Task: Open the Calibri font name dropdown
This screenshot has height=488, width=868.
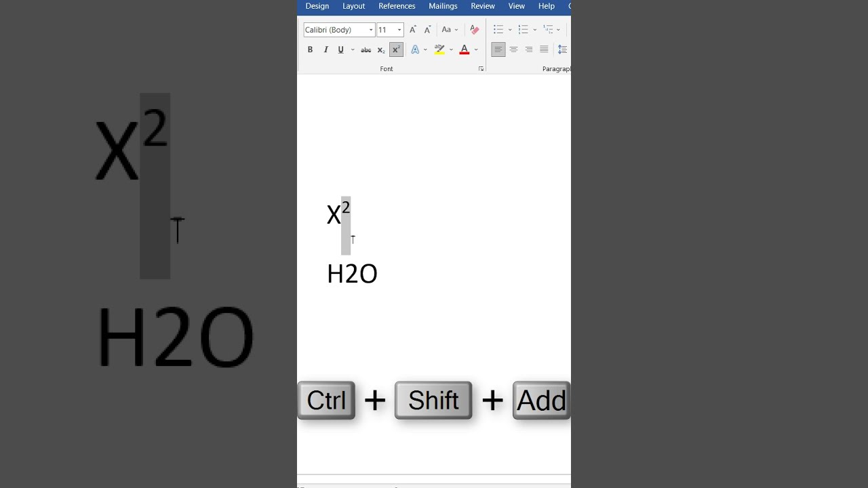Action: [371, 30]
